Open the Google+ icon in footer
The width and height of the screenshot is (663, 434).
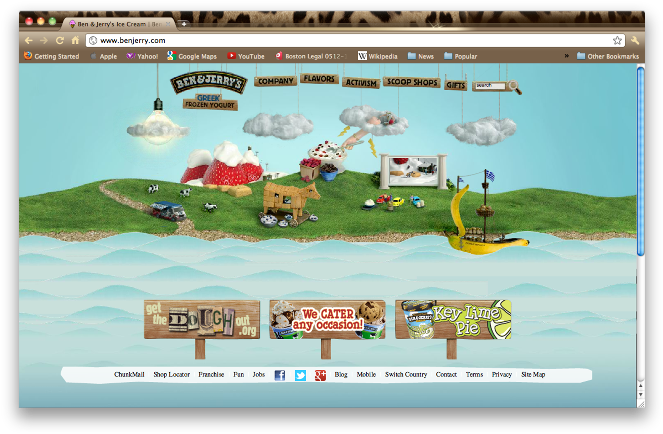tap(320, 375)
